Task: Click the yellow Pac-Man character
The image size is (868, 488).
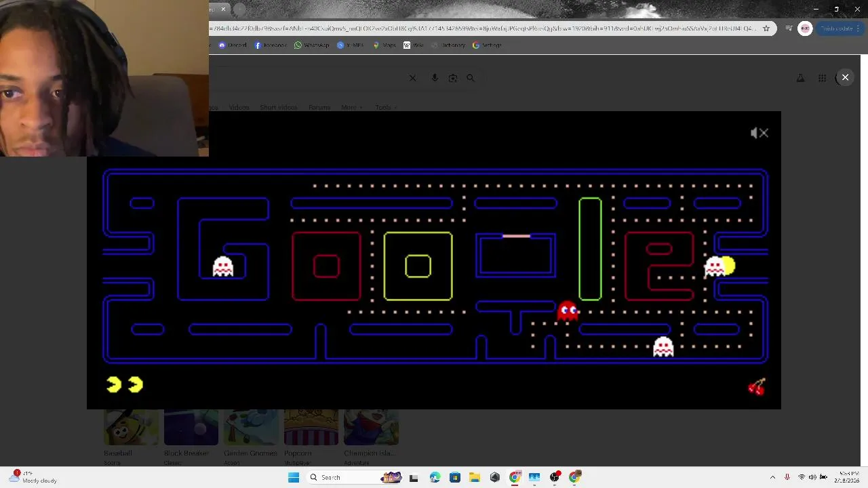Action: click(x=728, y=266)
